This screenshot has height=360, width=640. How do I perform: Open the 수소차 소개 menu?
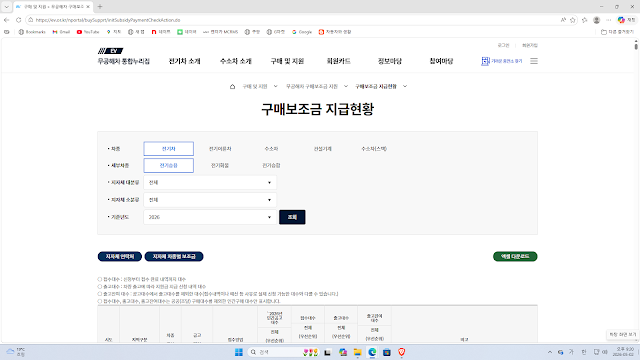point(236,61)
